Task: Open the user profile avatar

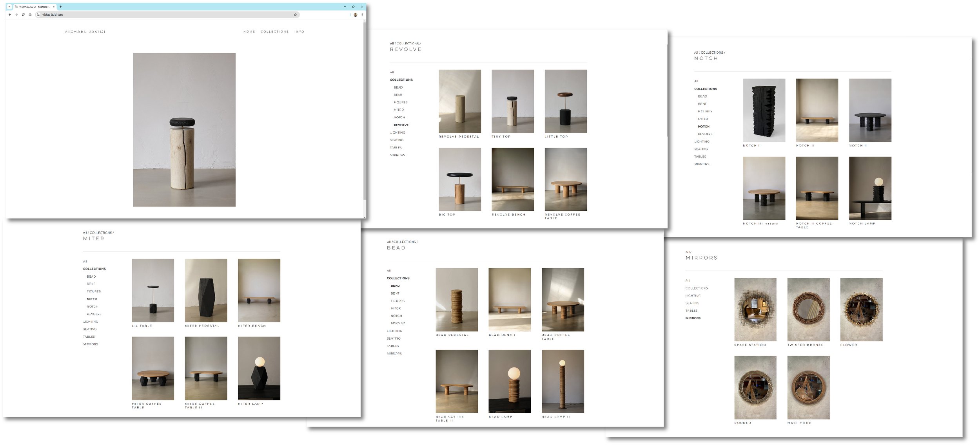Action: pos(356,15)
